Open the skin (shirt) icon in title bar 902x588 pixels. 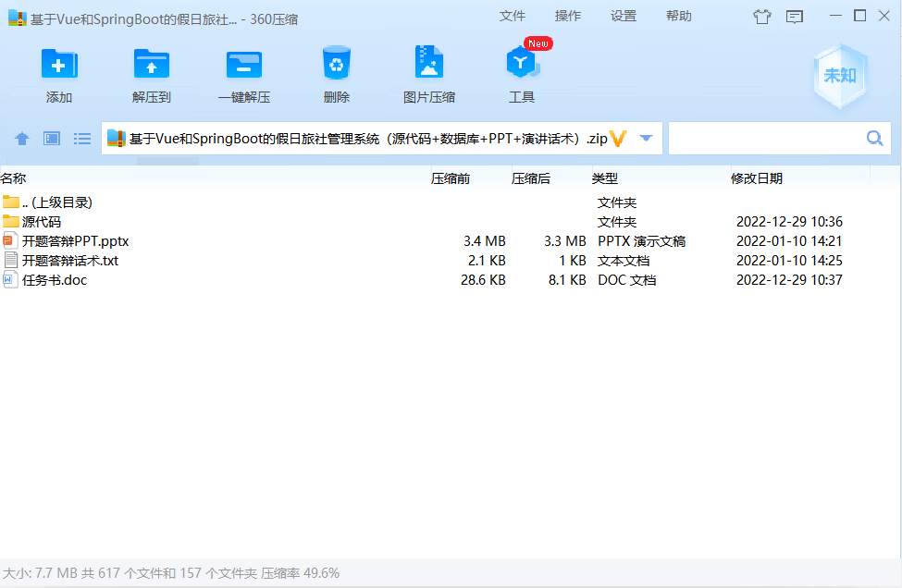pyautogui.click(x=762, y=17)
